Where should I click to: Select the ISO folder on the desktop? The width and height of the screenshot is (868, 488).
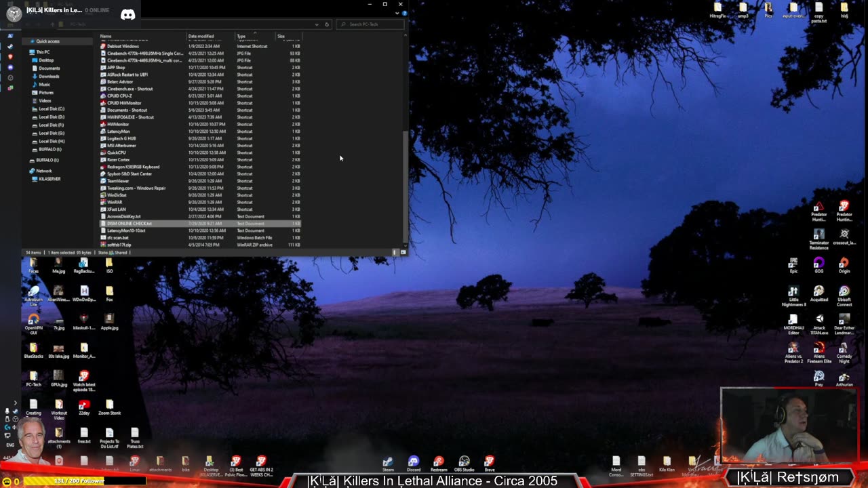pyautogui.click(x=109, y=265)
